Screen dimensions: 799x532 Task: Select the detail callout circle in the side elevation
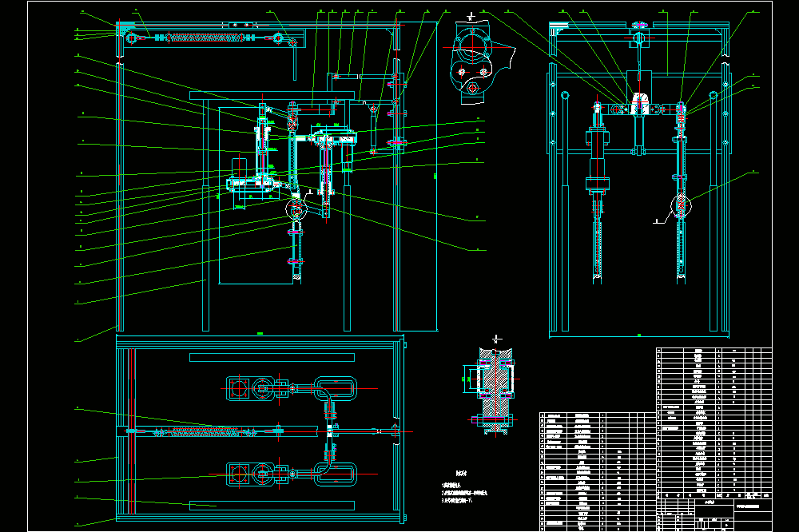click(x=681, y=205)
